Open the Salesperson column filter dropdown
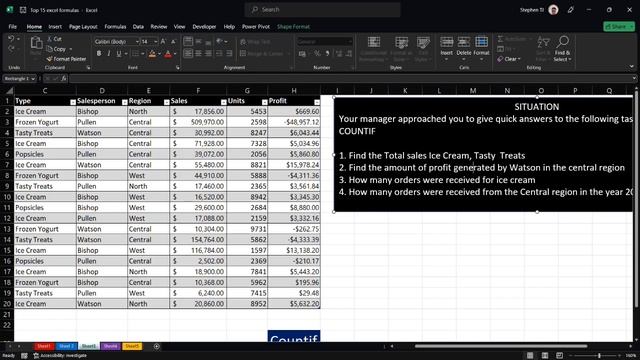Viewport: 640px width, 360px height. pyautogui.click(x=124, y=102)
